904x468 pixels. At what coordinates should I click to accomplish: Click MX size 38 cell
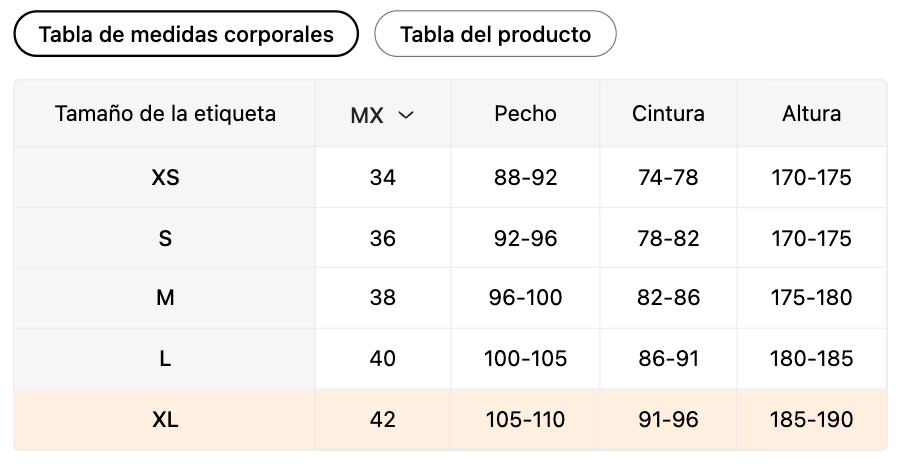click(383, 298)
